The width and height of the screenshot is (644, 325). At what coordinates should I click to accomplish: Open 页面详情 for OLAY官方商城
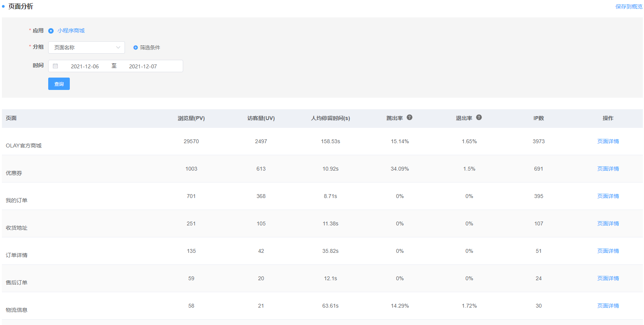coord(608,141)
